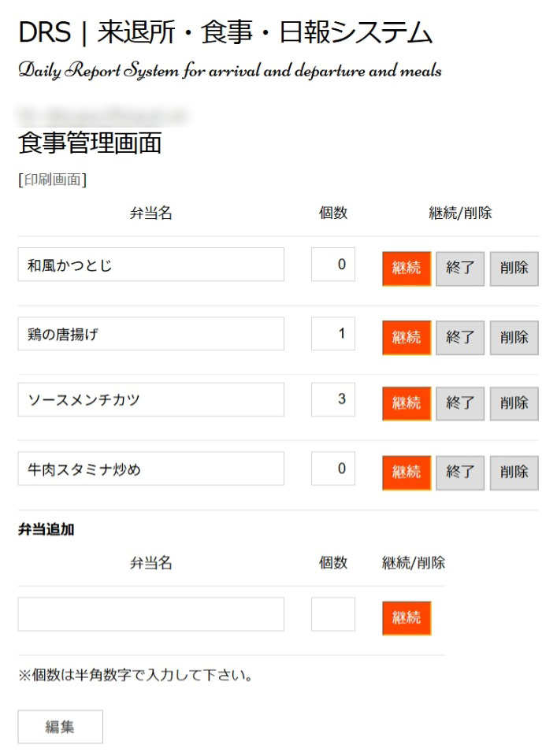Delete the 牛肉スタミナ炒め row
This screenshot has height=756, width=557.
[x=514, y=473]
